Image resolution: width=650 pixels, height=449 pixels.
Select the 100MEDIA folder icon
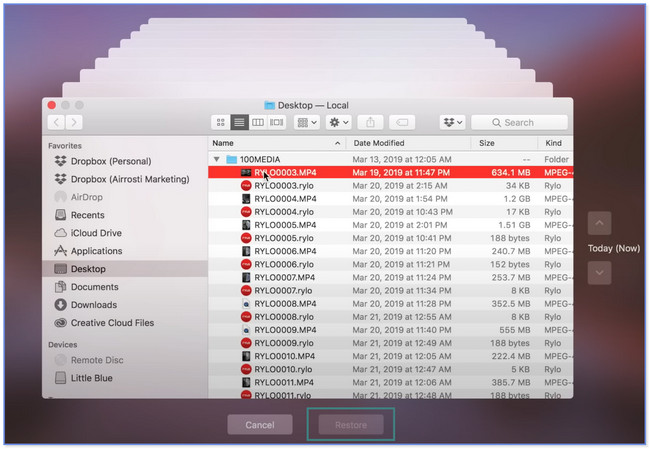(x=231, y=159)
